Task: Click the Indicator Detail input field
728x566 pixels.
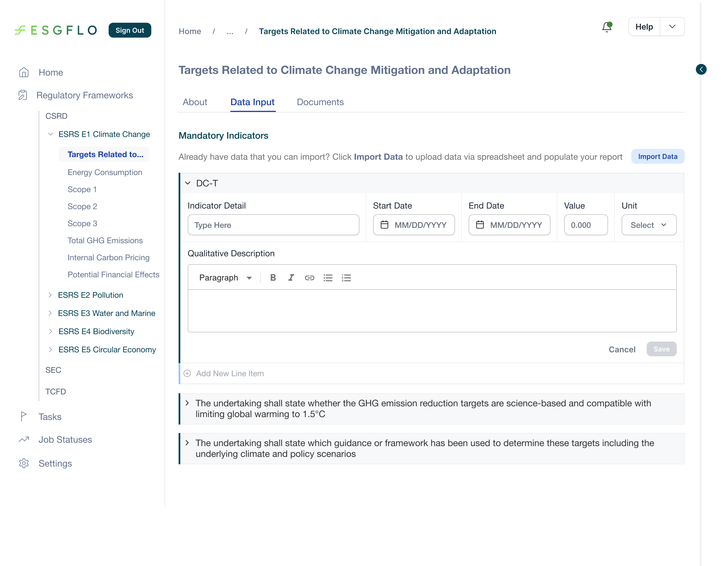Action: 273,225
